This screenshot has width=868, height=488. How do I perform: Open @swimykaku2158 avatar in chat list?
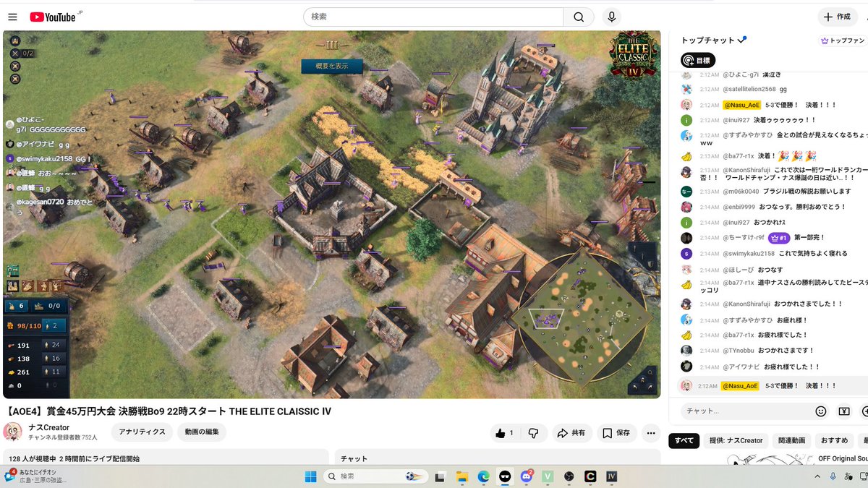coord(686,254)
